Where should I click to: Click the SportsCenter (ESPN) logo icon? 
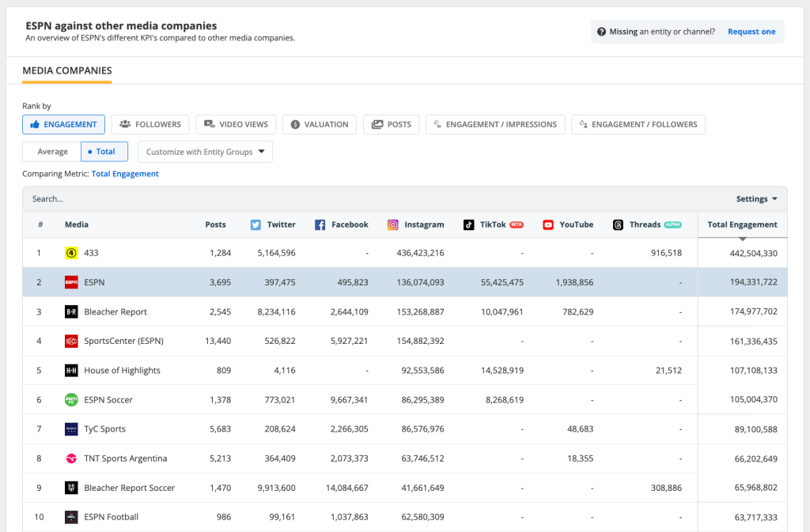tap(71, 341)
